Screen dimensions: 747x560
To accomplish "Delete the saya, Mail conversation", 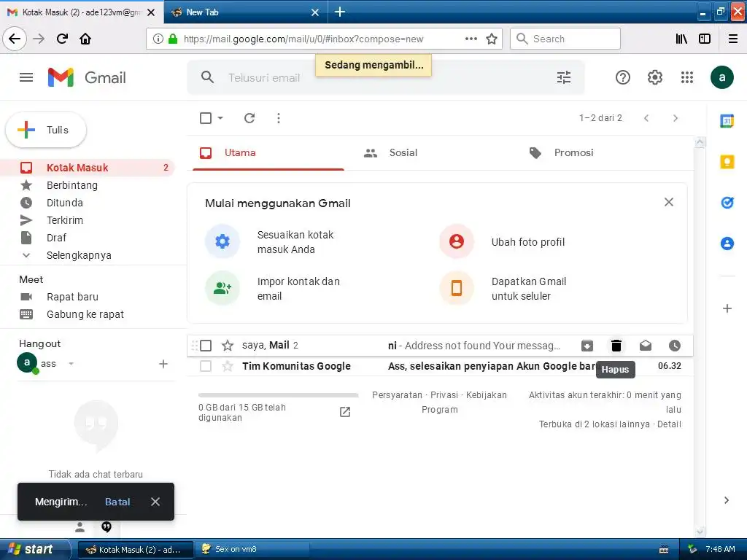I will point(616,346).
